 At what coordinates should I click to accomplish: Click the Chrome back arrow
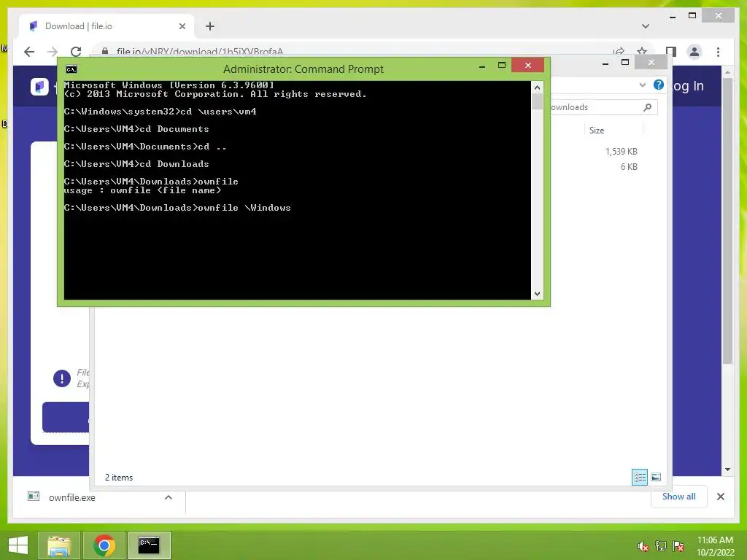pyautogui.click(x=29, y=52)
